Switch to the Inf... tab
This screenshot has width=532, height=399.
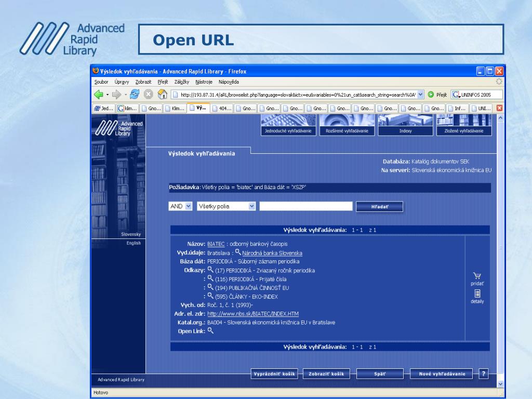click(x=457, y=108)
